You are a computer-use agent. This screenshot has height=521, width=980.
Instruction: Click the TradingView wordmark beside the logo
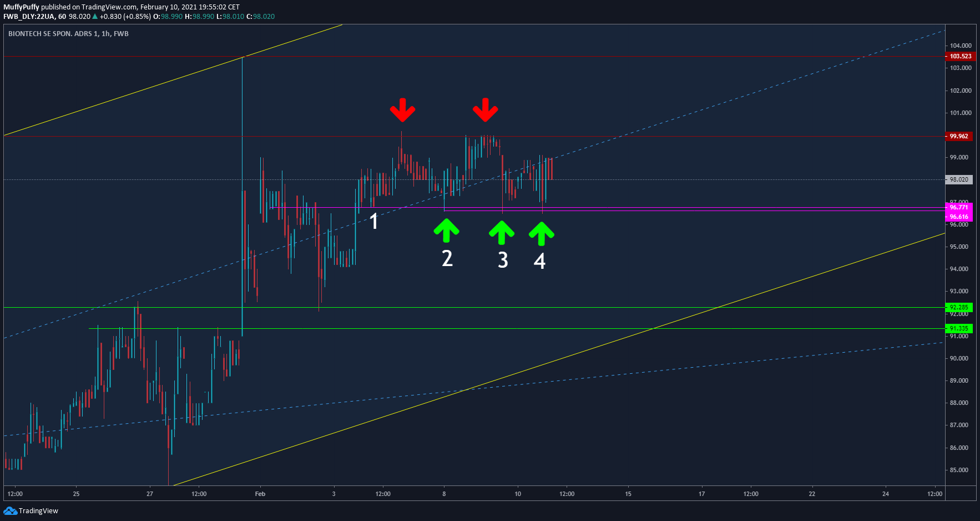click(38, 511)
